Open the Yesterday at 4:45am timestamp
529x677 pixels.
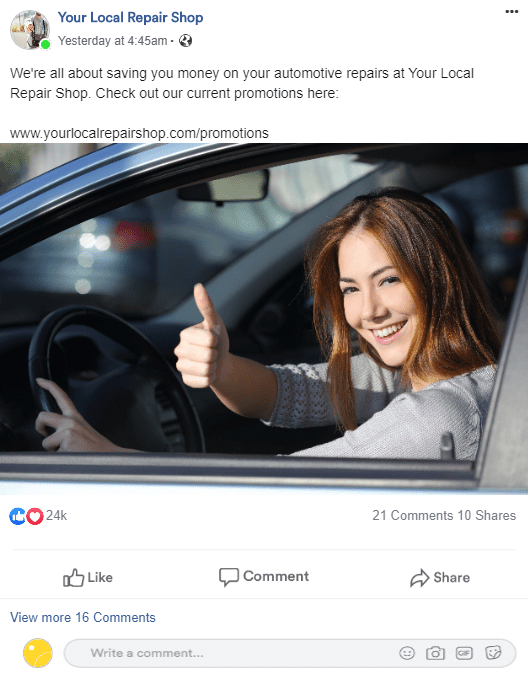click(113, 41)
